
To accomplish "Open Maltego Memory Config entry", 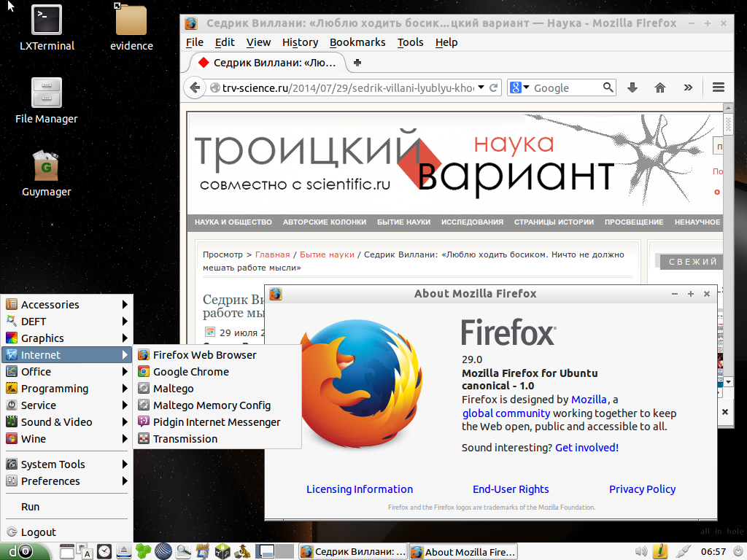I will click(217, 405).
